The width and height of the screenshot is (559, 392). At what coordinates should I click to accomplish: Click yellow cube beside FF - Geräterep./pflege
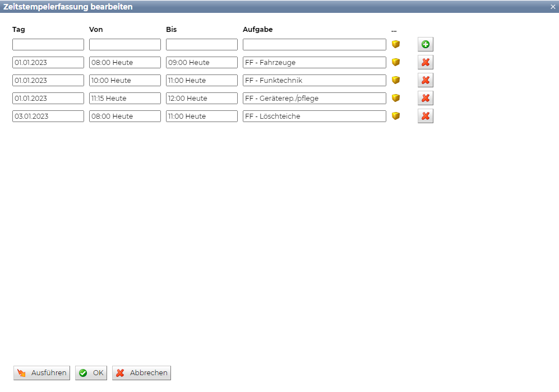point(396,98)
